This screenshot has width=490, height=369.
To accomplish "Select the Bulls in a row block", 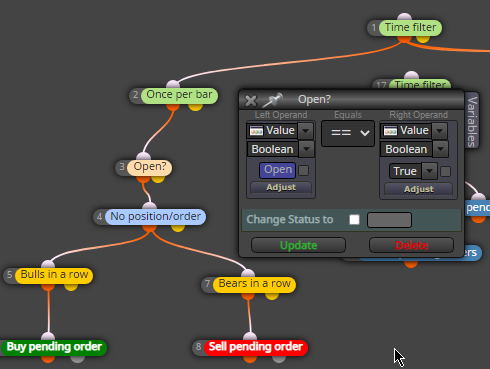I will [x=54, y=275].
